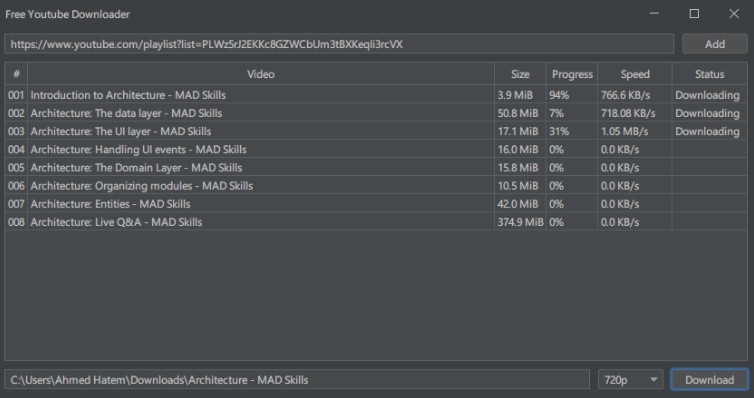Select Architecture: Entities row
The image size is (754, 398).
[376, 204]
